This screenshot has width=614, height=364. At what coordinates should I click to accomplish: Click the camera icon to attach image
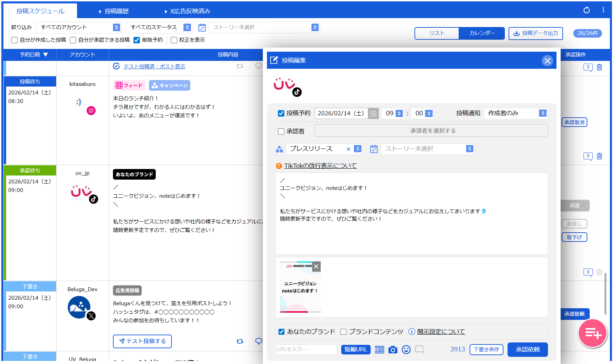coord(393,350)
